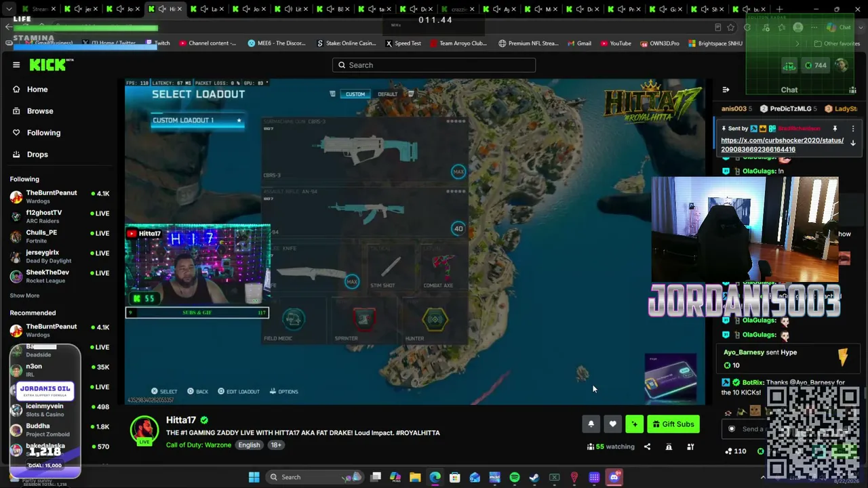Share the stream with share icon

647,447
